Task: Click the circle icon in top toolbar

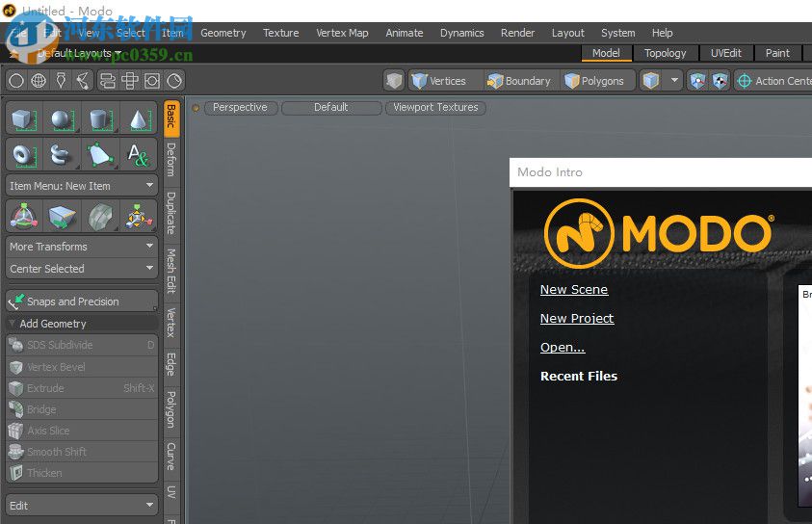Action: 16,81
